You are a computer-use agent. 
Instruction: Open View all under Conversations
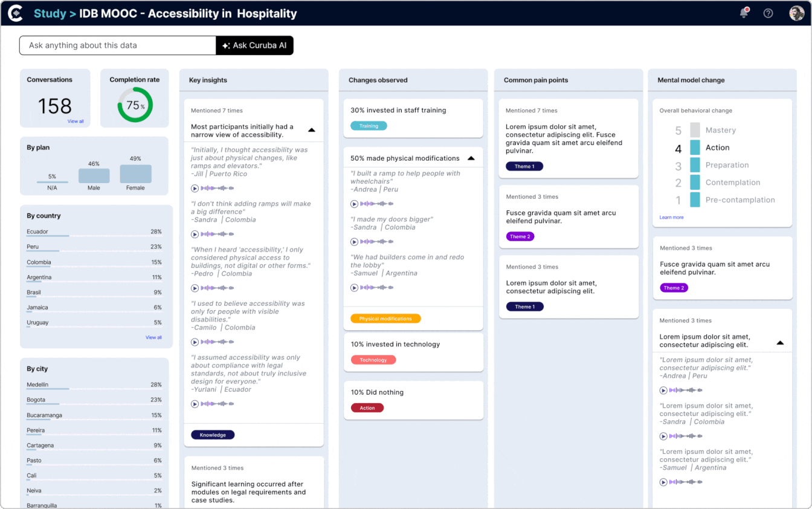pos(76,122)
